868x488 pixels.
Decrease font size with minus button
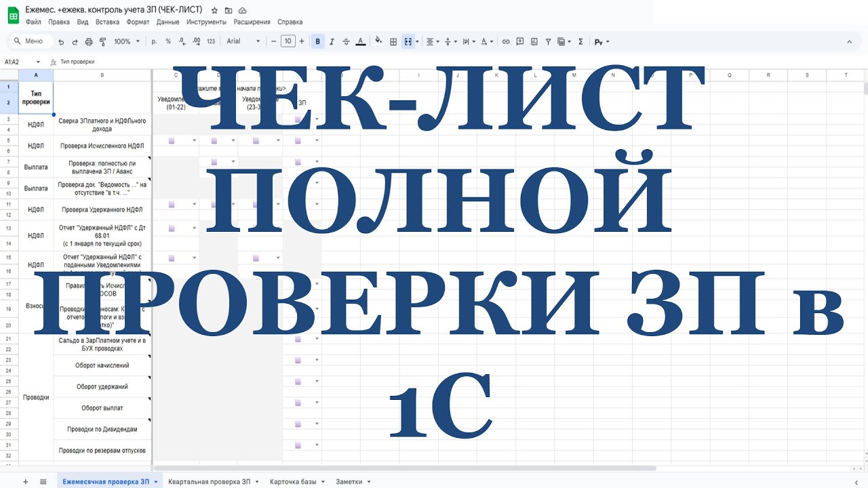coord(274,41)
